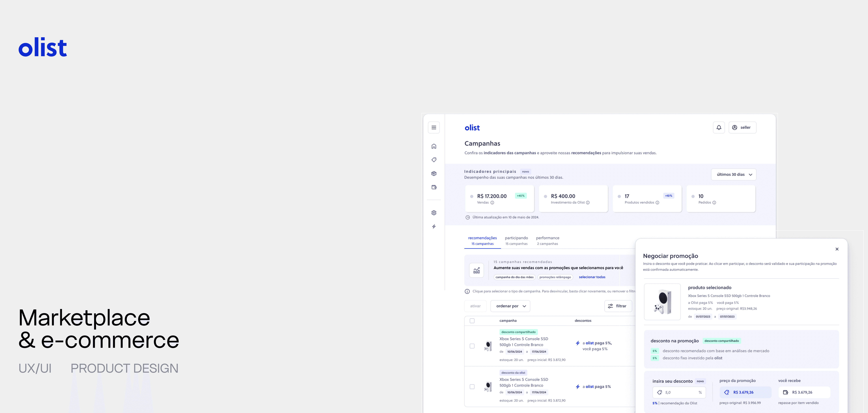Open the notifications bell
The width and height of the screenshot is (868, 413).
click(718, 127)
